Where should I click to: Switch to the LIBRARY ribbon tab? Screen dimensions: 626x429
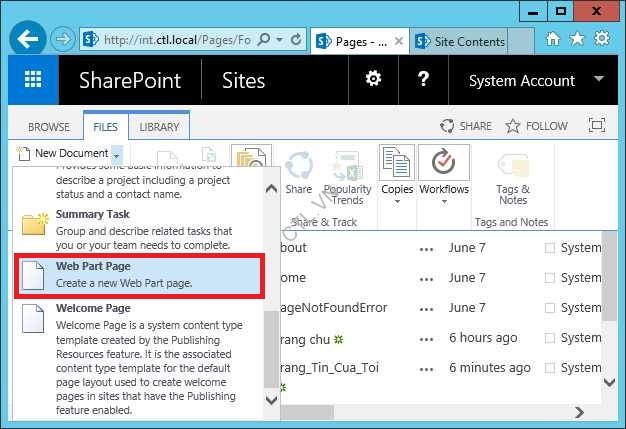click(159, 127)
